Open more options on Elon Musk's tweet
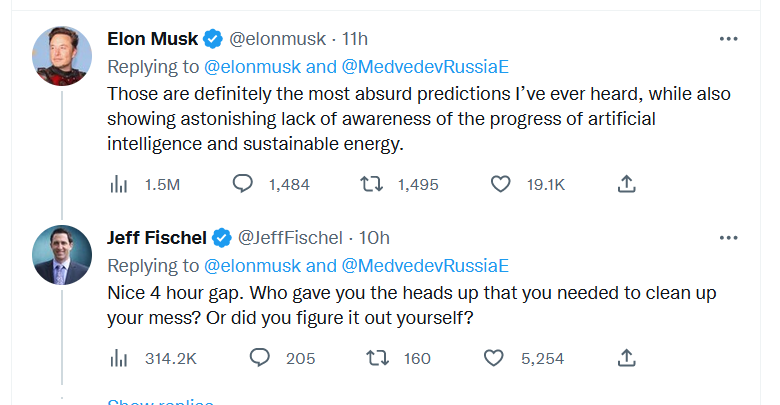 tap(729, 39)
